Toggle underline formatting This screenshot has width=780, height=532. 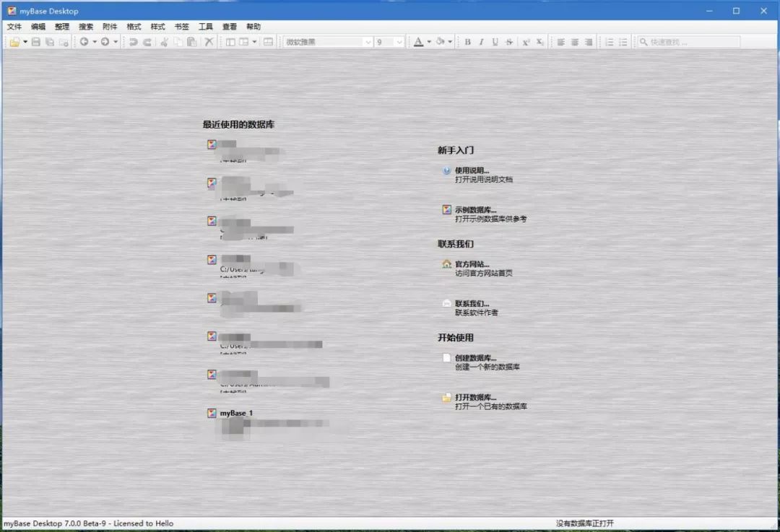[495, 43]
